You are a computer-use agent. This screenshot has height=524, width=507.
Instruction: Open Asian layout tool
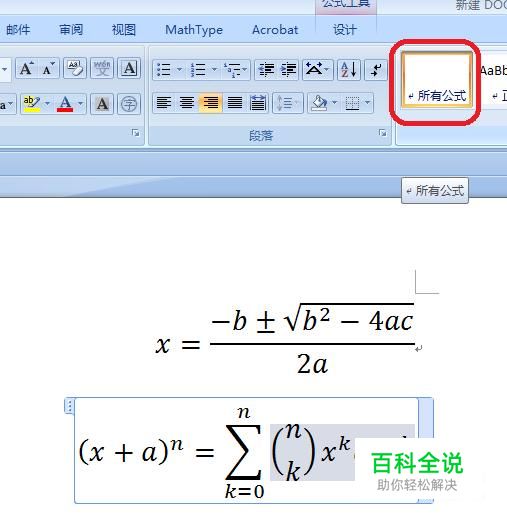314,70
